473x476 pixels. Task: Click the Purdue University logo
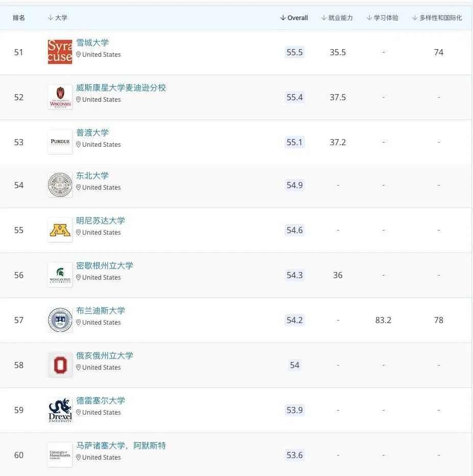(60, 142)
